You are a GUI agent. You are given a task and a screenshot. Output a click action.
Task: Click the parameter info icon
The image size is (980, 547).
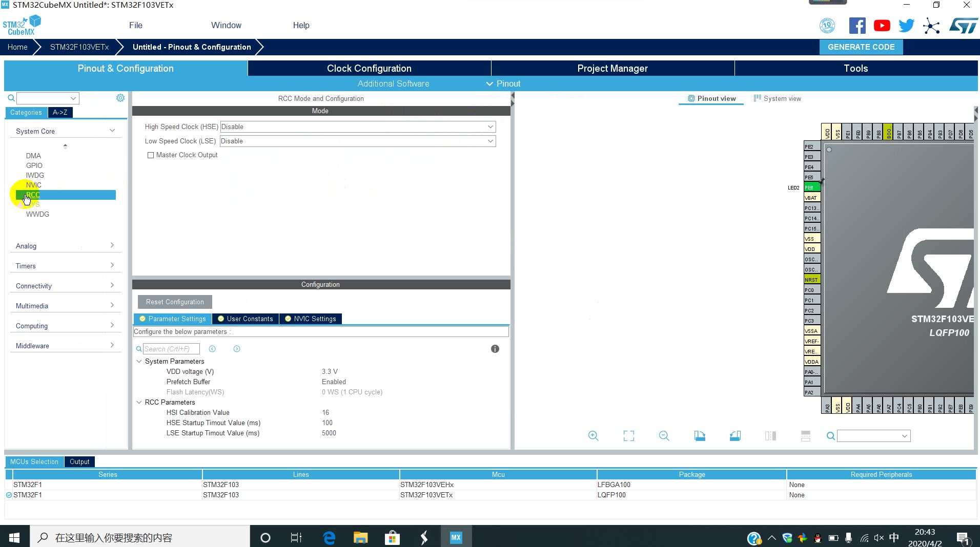(x=495, y=349)
